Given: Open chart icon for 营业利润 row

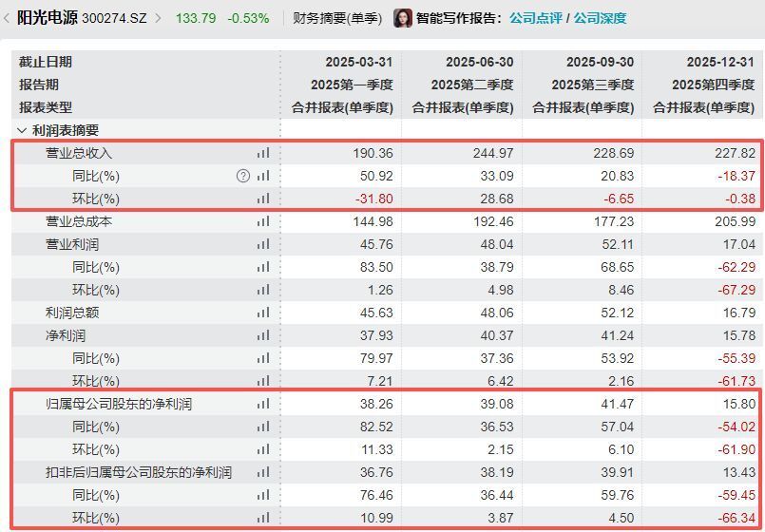Looking at the screenshot, I should pos(263,244).
